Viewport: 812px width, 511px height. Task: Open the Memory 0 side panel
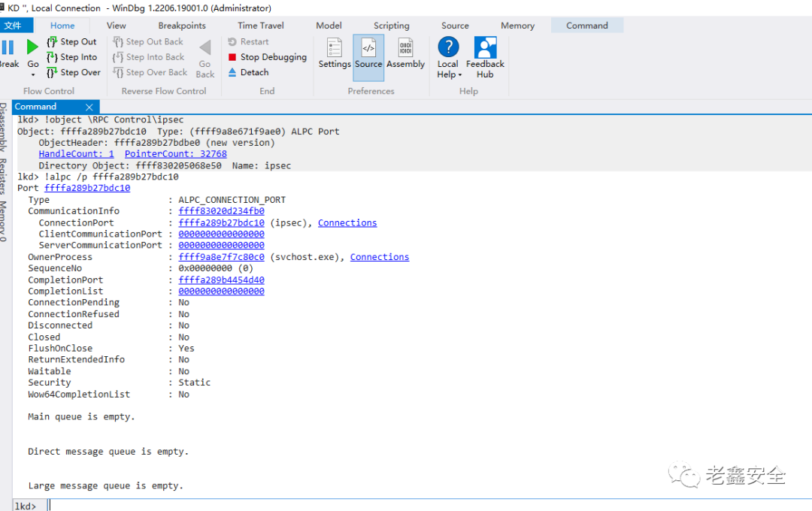(4, 221)
